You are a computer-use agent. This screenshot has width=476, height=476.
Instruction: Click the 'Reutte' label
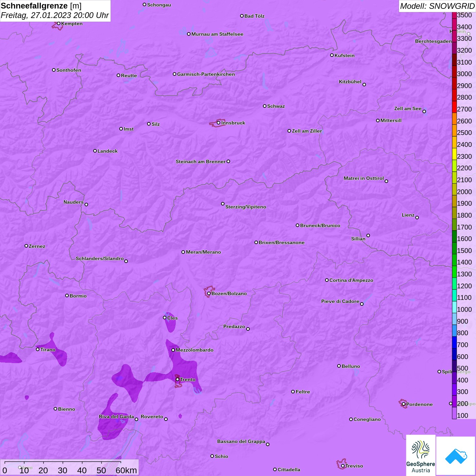[x=129, y=75]
